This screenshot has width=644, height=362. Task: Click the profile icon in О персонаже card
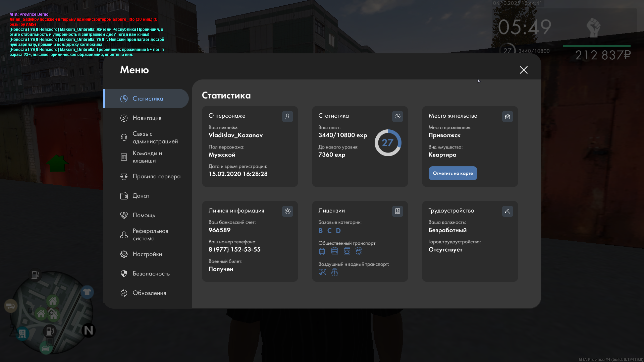click(287, 116)
